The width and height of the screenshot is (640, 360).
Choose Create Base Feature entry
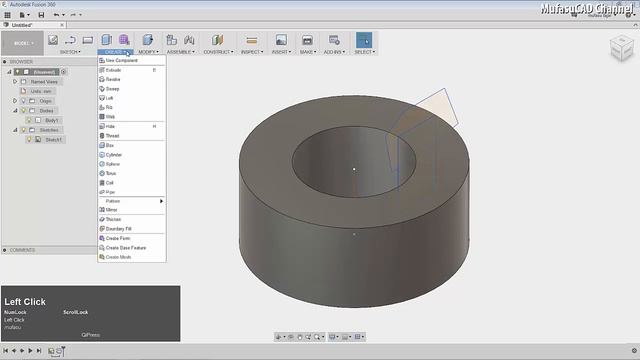point(132,248)
